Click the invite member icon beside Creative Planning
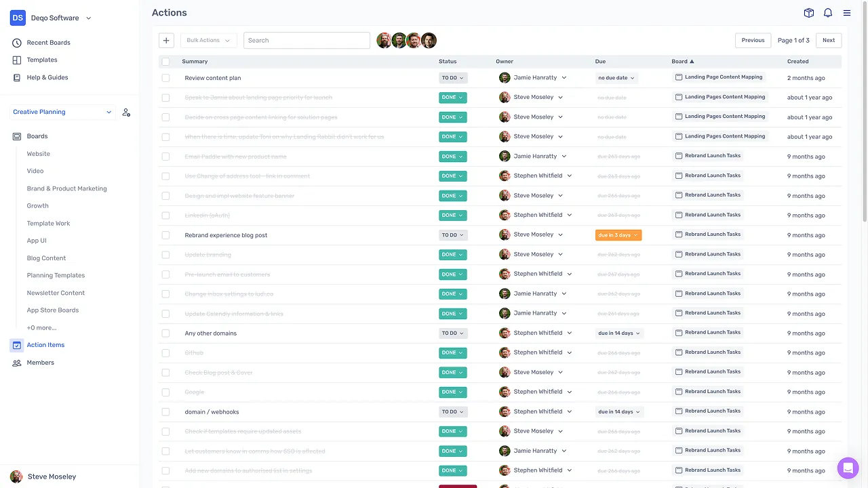This screenshot has height=488, width=868. [126, 113]
